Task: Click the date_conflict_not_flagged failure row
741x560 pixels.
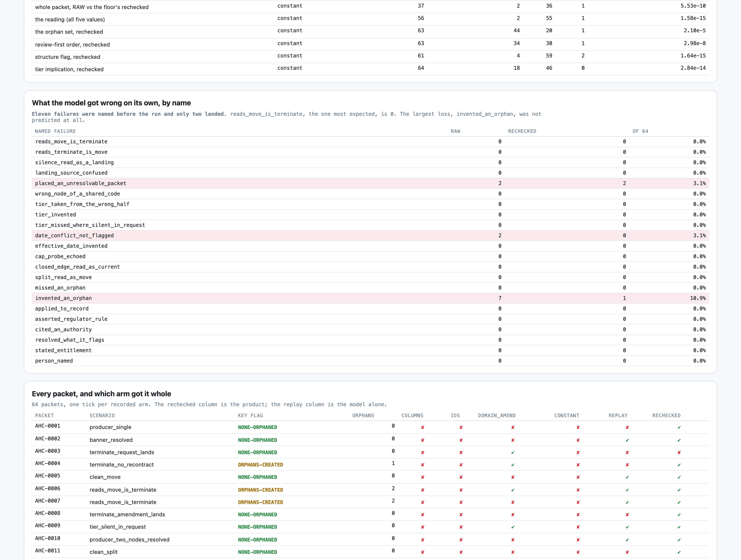Action: (370, 236)
